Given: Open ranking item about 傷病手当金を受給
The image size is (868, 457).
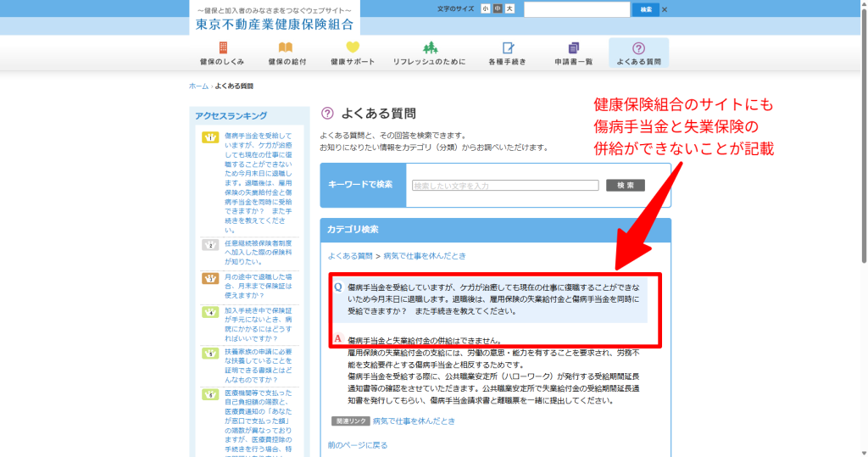Looking at the screenshot, I should [259, 183].
